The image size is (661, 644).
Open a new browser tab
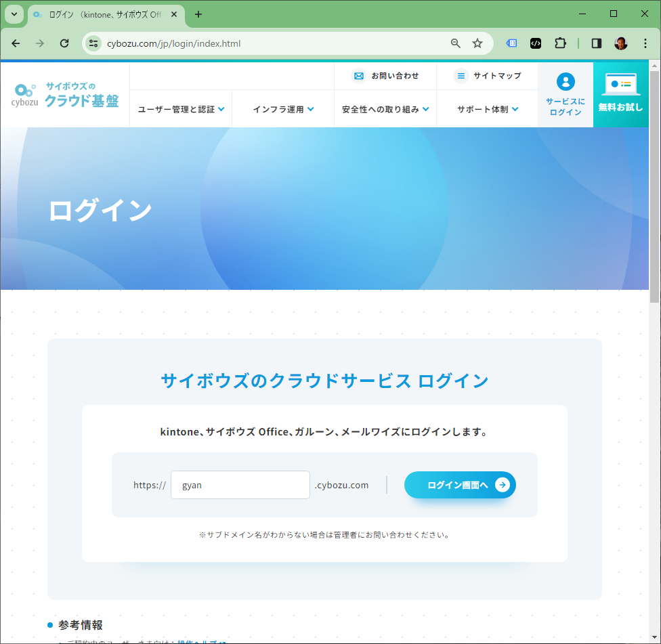coord(198,14)
